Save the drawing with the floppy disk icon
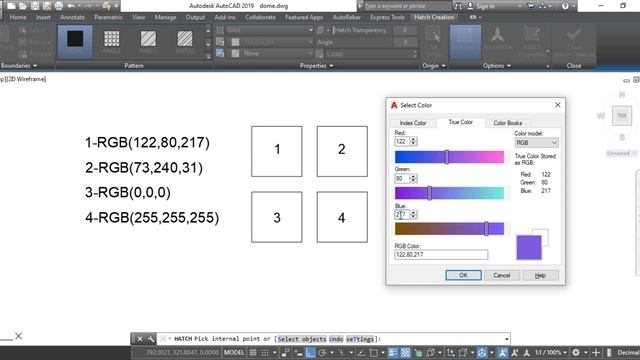This screenshot has height=360, width=640. click(x=35, y=6)
